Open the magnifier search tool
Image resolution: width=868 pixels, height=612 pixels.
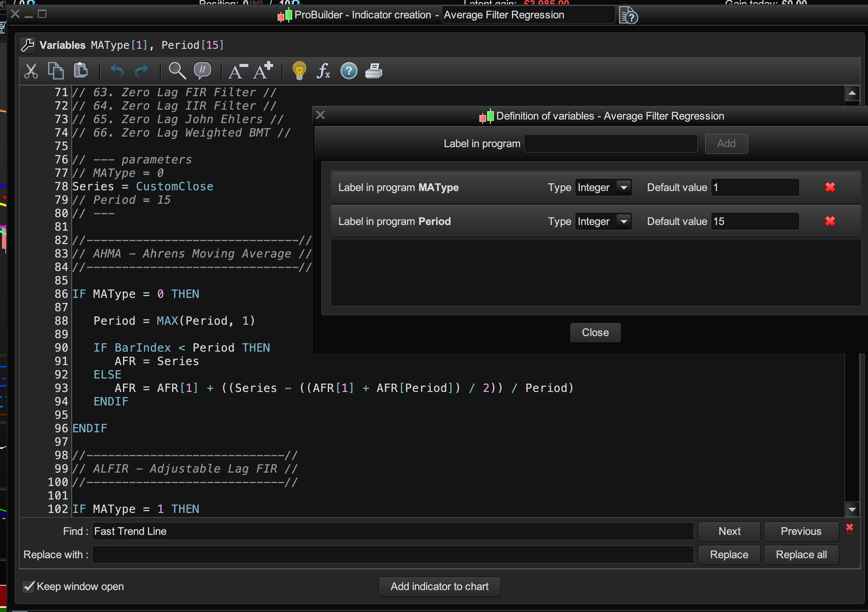177,71
